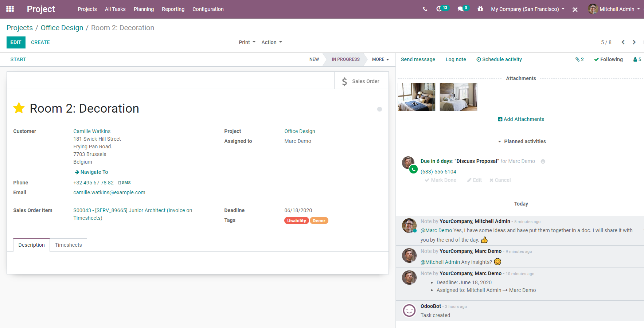644x328 pixels.
Task: Click the grey kanban state dot
Action: (x=379, y=109)
